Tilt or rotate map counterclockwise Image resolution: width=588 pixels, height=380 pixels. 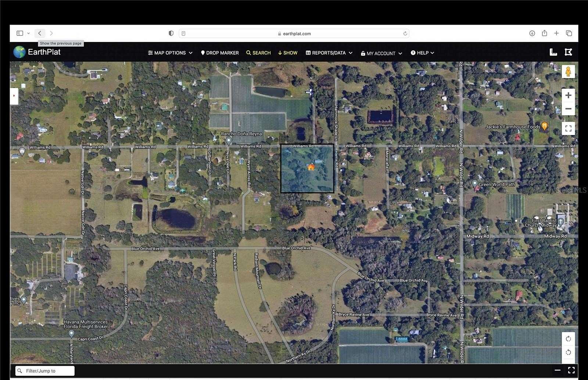568,352
